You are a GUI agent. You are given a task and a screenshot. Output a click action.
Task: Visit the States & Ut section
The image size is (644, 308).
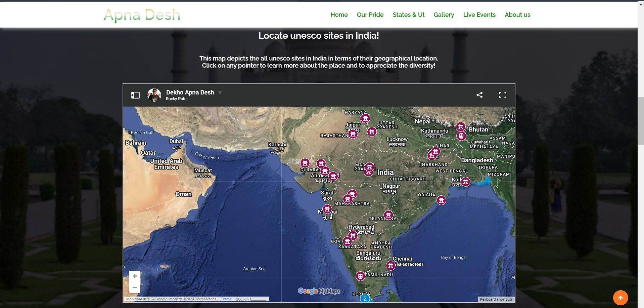tap(408, 14)
